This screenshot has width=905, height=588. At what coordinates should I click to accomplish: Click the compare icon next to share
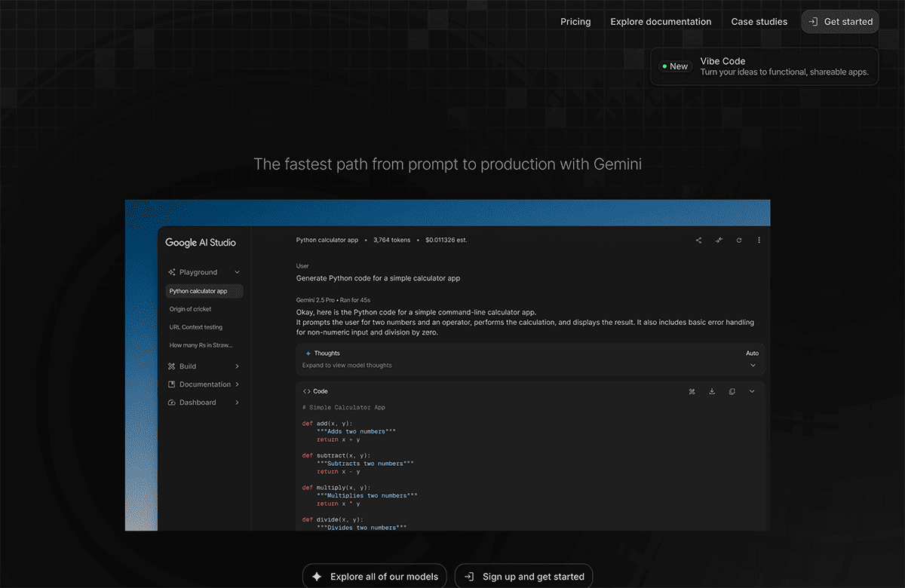pos(719,240)
